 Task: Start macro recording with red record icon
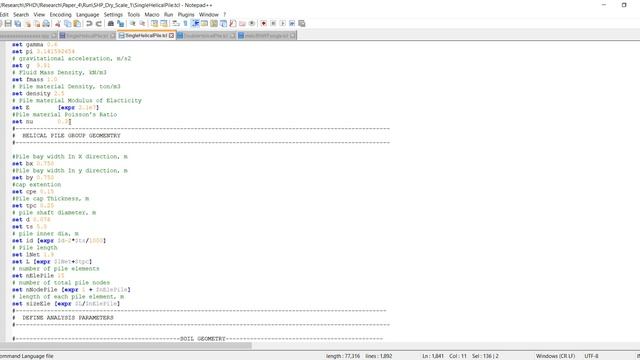(x=264, y=24)
